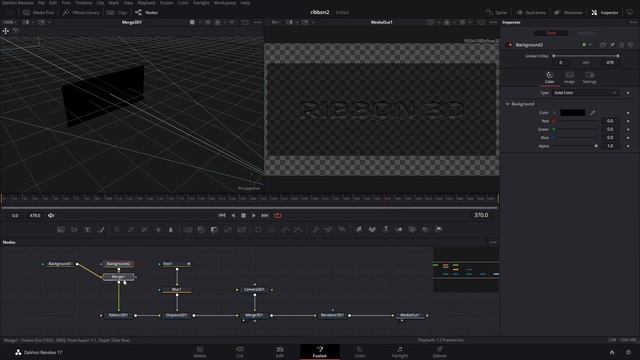
Task: Open right viewer Fit zoom dropdown
Action: coord(276,22)
